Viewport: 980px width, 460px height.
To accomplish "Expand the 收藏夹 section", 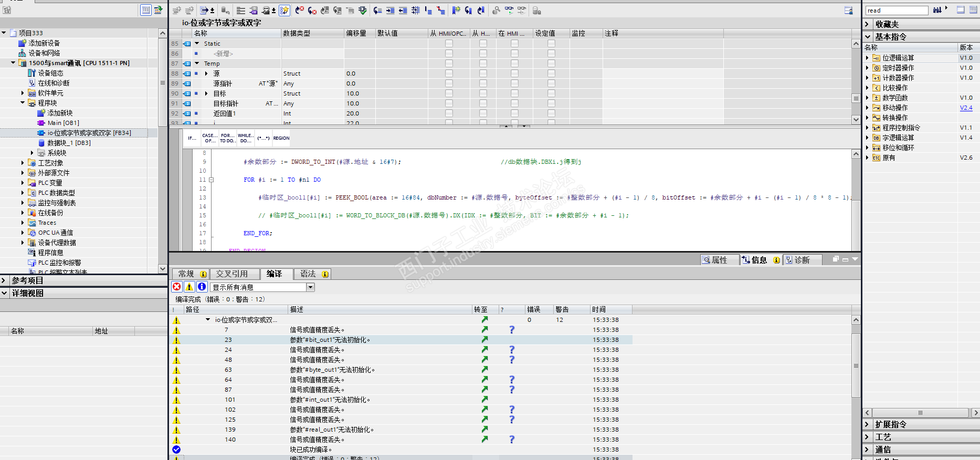I will (867, 24).
